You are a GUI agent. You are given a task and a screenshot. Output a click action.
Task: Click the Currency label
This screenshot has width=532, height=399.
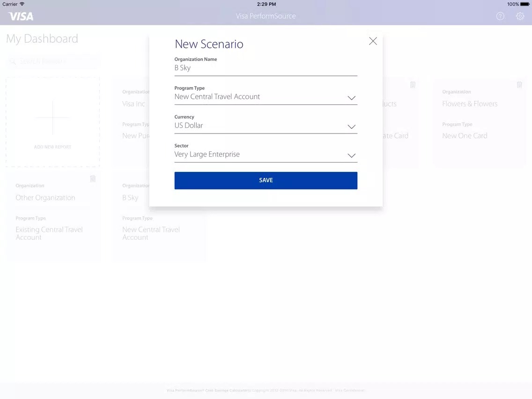tap(184, 117)
